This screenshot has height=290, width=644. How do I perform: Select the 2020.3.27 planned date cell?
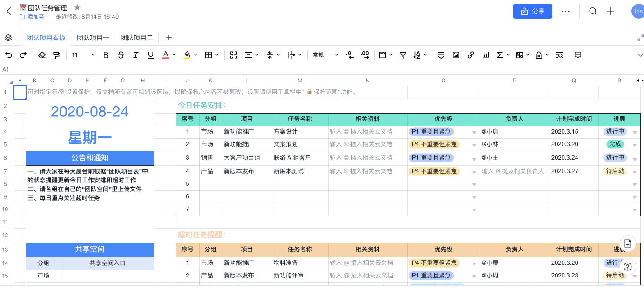click(x=574, y=171)
